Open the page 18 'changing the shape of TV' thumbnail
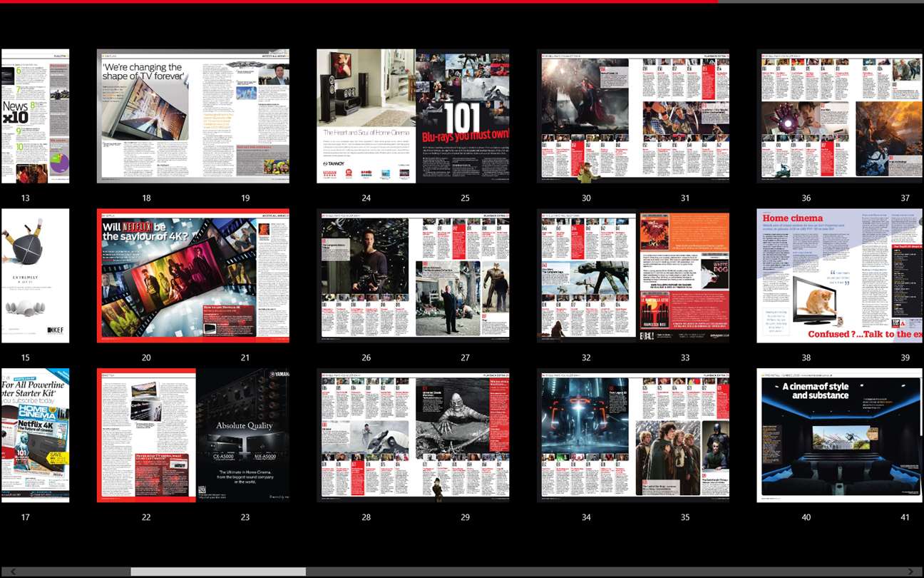924x578 pixels. click(145, 116)
